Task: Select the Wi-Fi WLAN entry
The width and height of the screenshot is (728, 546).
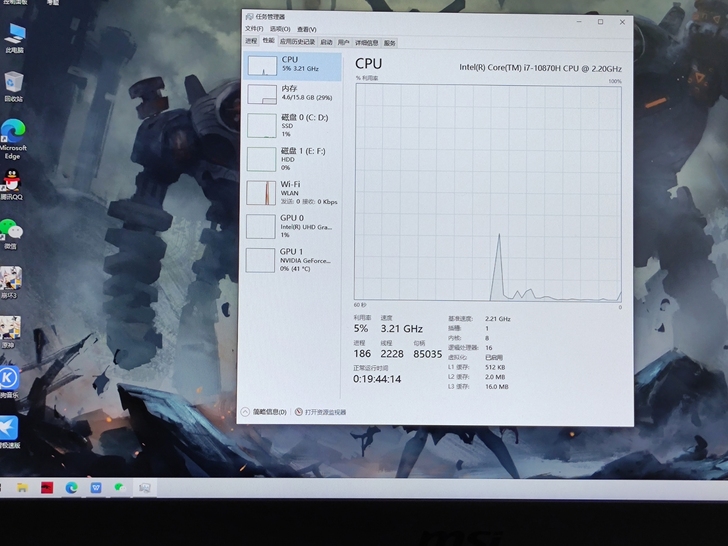Action: [292, 193]
